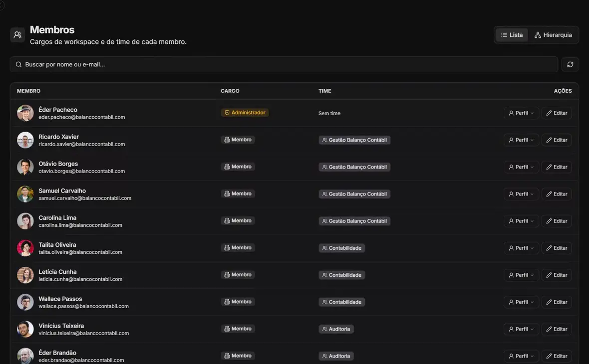Edit member Otávio Borges
Image resolution: width=589 pixels, height=364 pixels.
557,167
